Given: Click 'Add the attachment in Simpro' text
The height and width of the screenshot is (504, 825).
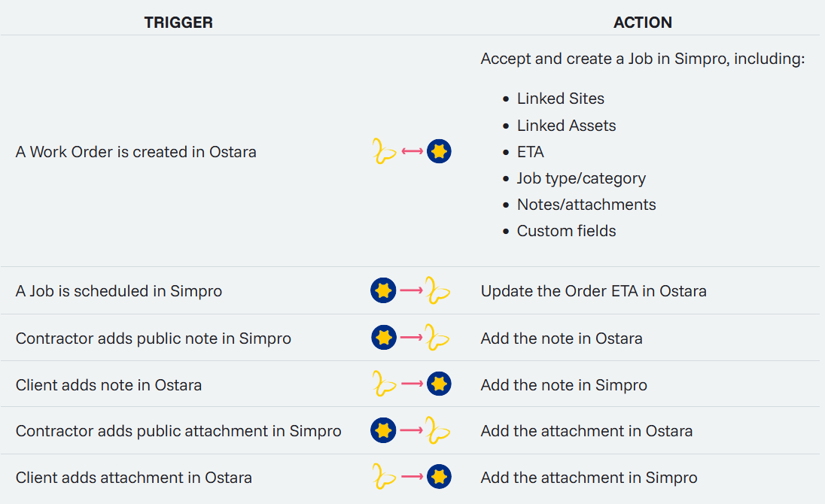Looking at the screenshot, I should 589,478.
